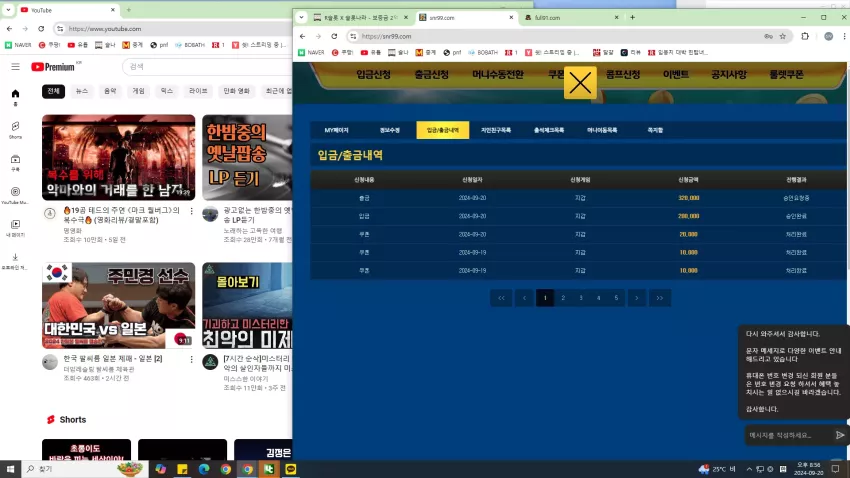This screenshot has width=850, height=478.
Task: Select the 뉴스 filter chip on YouTube
Action: 81,91
